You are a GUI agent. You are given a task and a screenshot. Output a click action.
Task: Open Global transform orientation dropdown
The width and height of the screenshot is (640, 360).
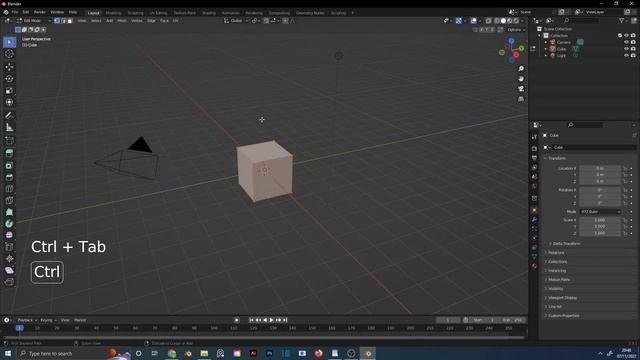point(236,21)
